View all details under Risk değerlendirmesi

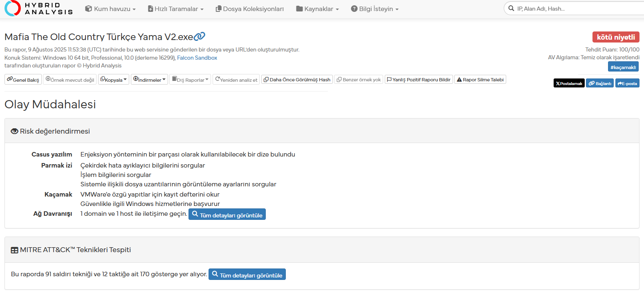pyautogui.click(x=227, y=215)
